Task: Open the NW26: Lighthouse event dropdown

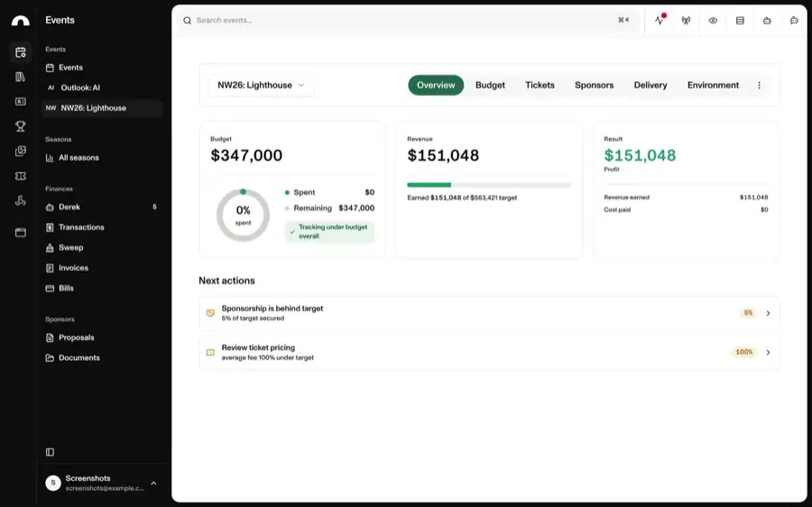Action: click(261, 85)
